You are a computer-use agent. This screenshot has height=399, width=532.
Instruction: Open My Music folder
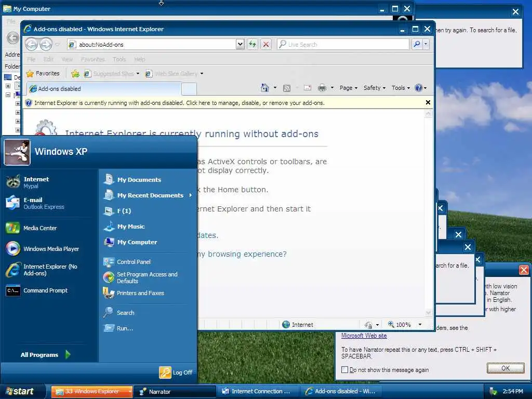coord(124,227)
